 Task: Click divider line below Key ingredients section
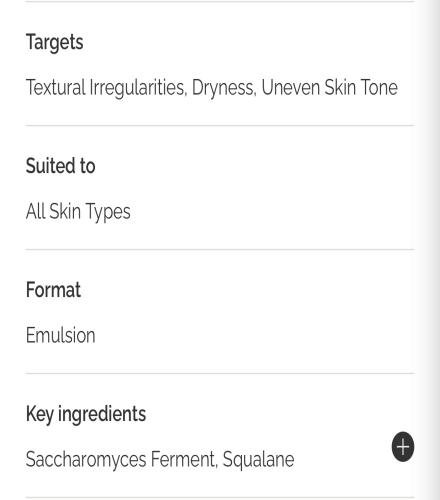220,498
